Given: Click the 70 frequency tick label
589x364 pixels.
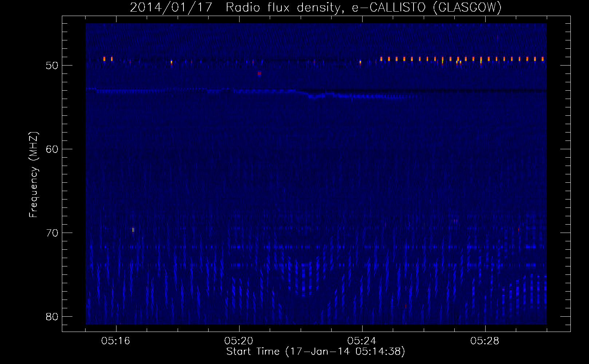Looking at the screenshot, I should [52, 233].
